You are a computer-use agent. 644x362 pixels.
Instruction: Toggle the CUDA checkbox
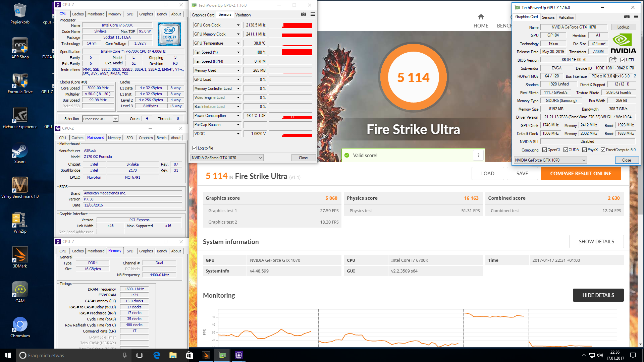[x=566, y=150]
